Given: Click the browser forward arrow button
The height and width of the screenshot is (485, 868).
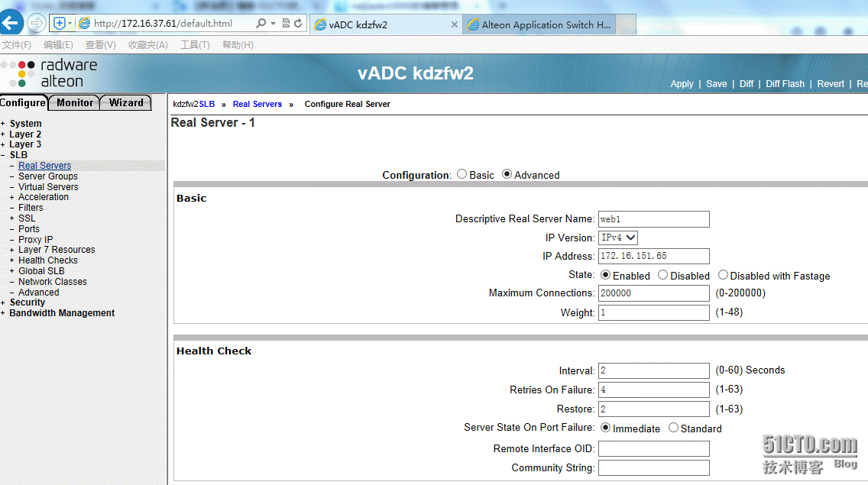Looking at the screenshot, I should (36, 23).
